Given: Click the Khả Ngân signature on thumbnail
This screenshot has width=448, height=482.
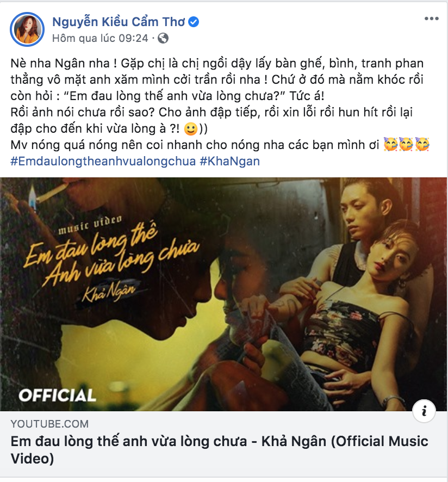Looking at the screenshot, I should point(109,291).
